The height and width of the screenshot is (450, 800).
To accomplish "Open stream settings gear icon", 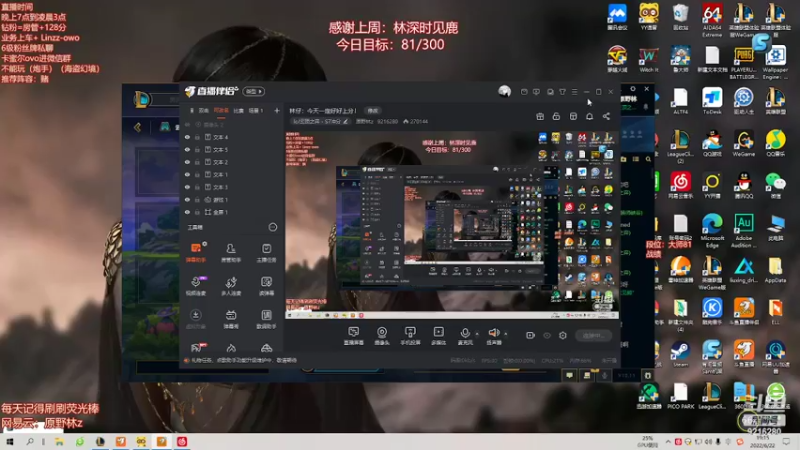I will [x=563, y=335].
